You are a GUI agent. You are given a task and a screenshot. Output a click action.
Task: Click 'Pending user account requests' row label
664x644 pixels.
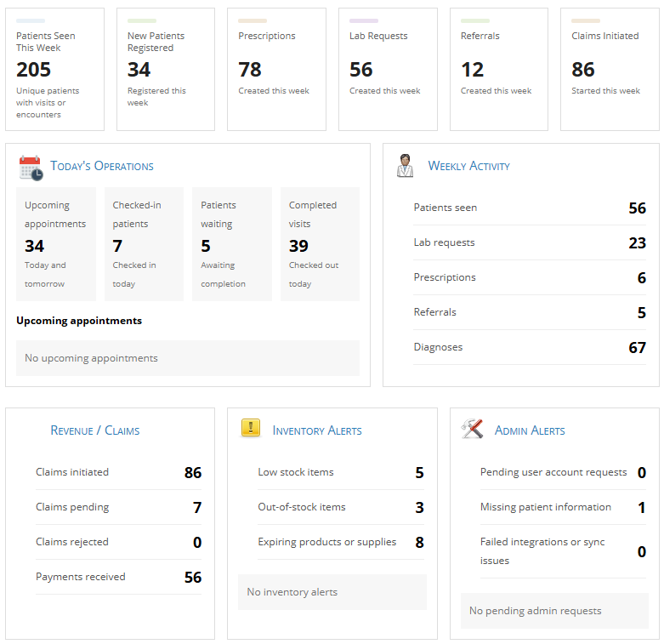(x=553, y=472)
